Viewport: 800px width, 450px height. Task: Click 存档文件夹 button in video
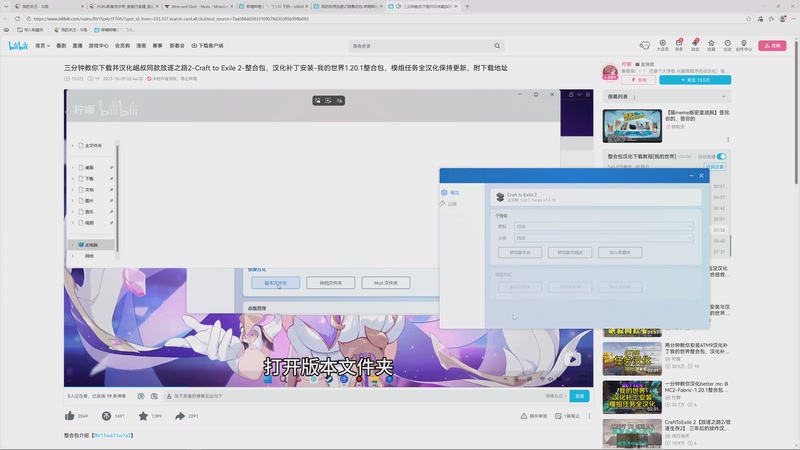331,283
